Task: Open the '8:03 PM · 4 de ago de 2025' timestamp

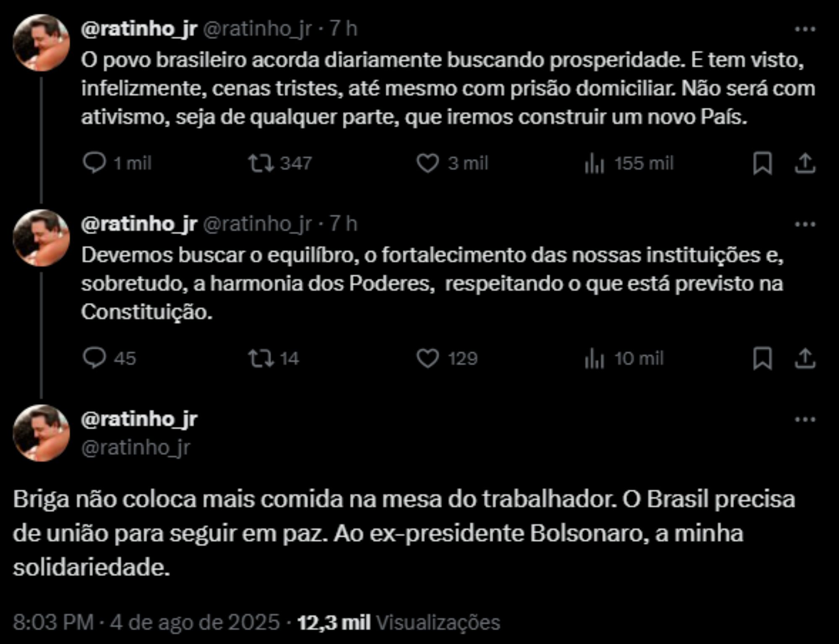Action: coord(146,622)
